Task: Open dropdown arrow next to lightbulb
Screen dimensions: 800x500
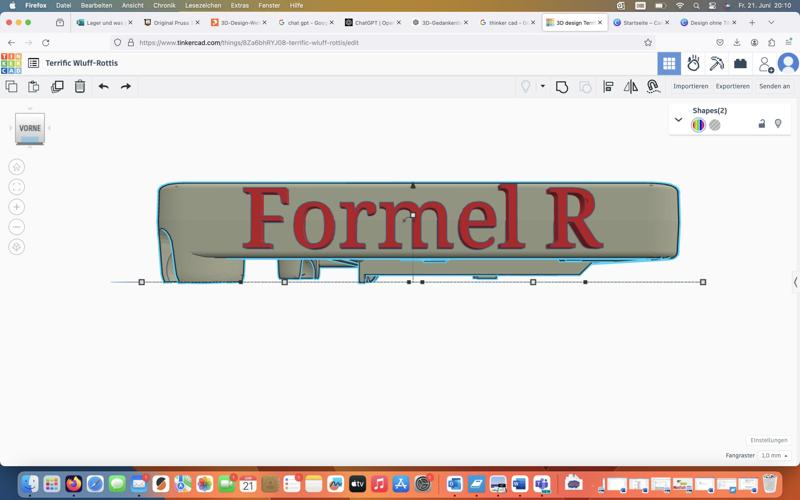Action: [x=543, y=86]
